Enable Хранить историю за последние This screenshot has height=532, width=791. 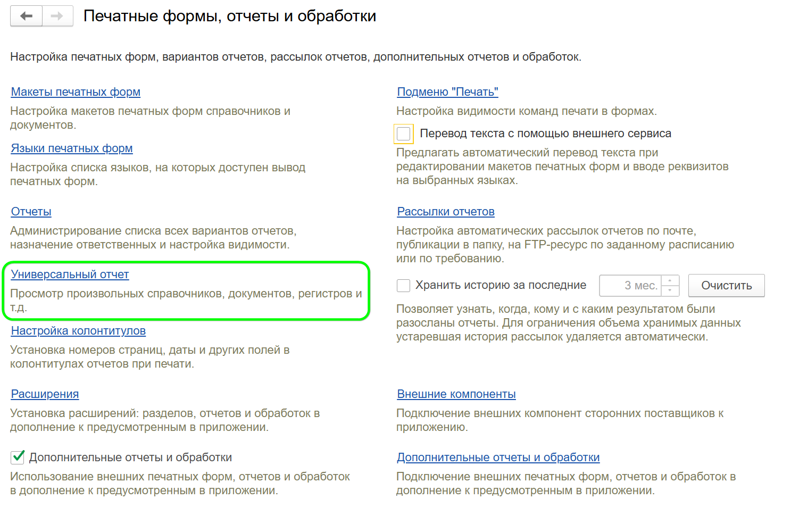tap(403, 285)
